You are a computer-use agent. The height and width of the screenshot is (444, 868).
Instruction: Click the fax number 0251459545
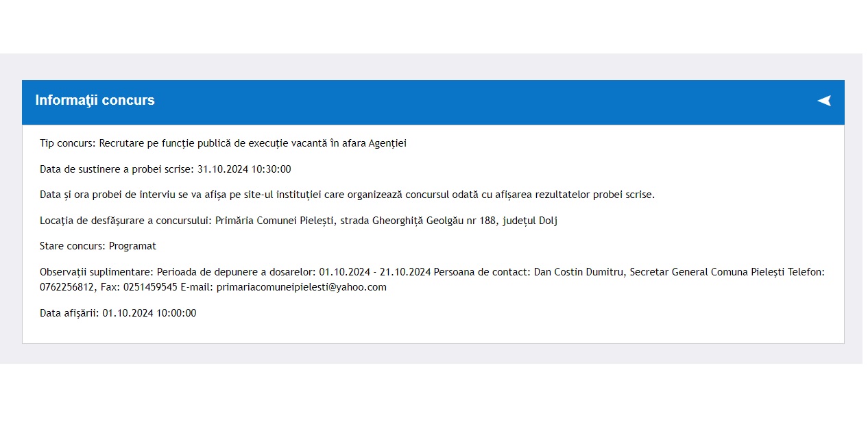150,287
